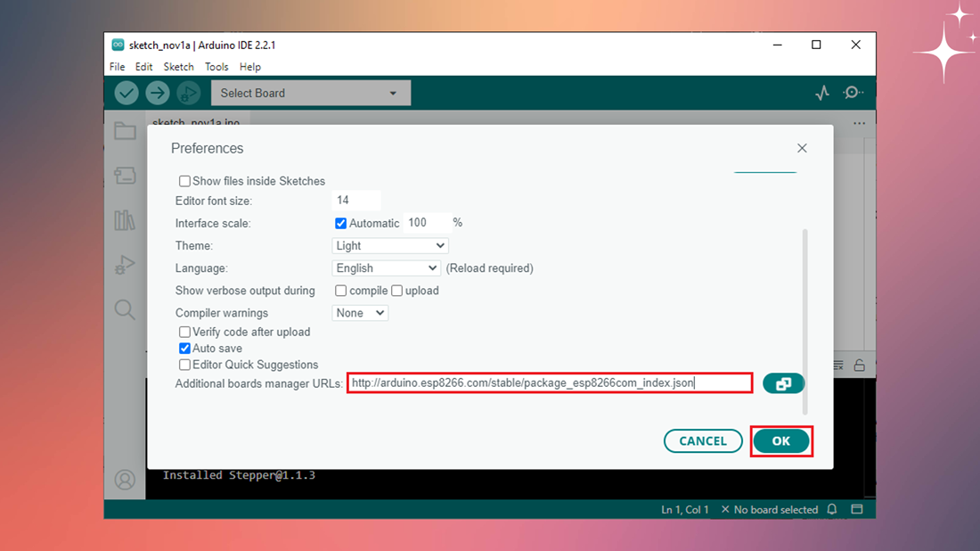
Task: Click the output lock scroll icon
Action: point(860,366)
